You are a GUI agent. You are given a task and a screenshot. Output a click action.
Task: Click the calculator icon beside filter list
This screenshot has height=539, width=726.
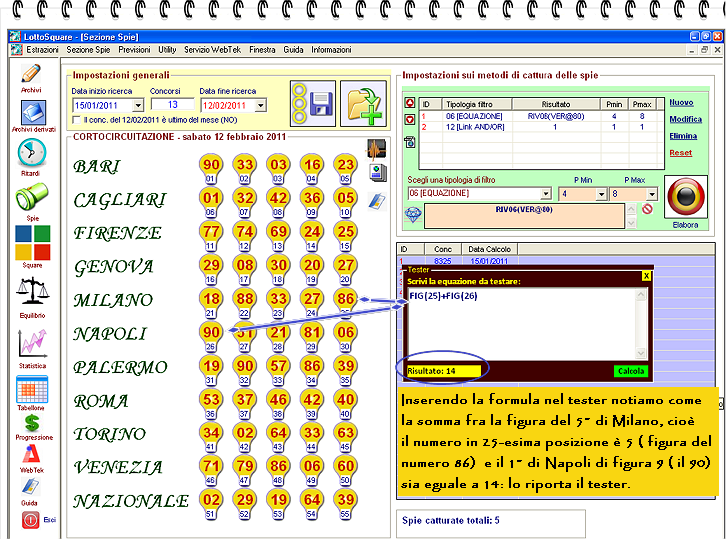(410, 141)
